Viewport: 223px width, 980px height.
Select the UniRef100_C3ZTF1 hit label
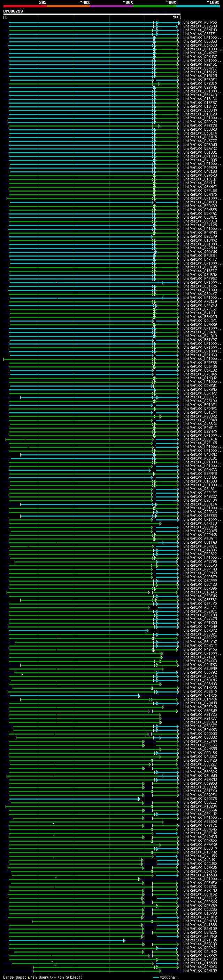coord(200,34)
